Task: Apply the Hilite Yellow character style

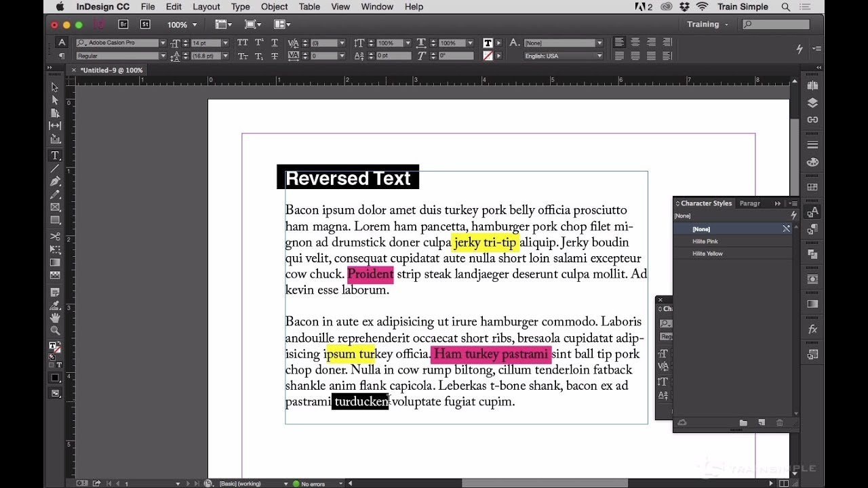Action: pyautogui.click(x=733, y=253)
